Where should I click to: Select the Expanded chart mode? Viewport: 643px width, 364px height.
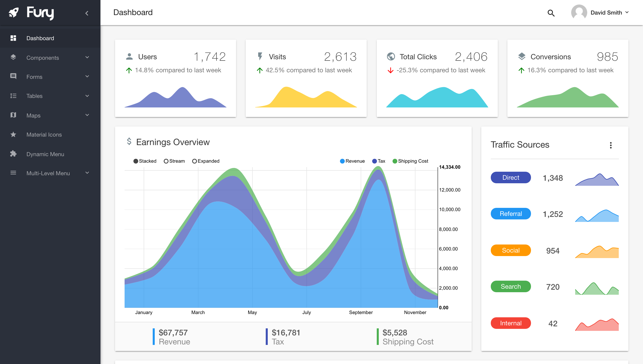click(x=194, y=161)
